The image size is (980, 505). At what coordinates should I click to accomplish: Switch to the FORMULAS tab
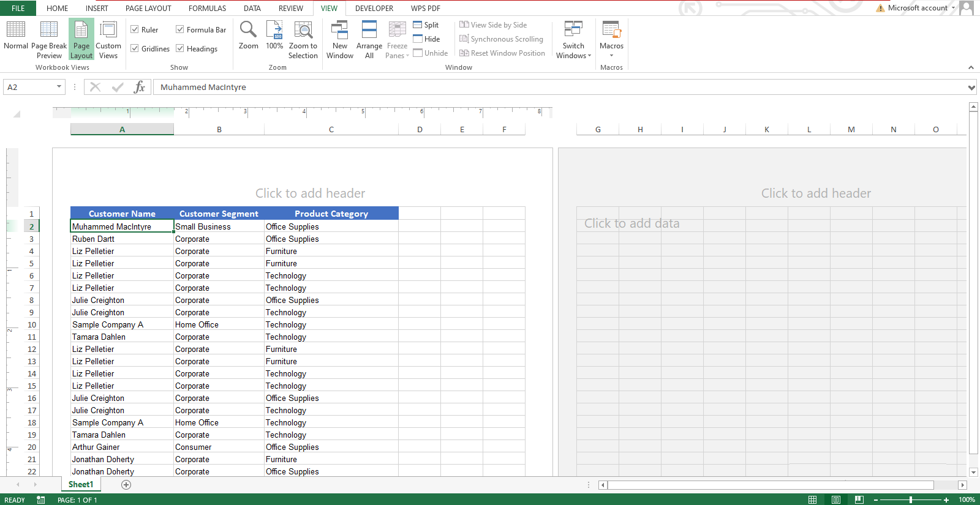click(x=207, y=8)
